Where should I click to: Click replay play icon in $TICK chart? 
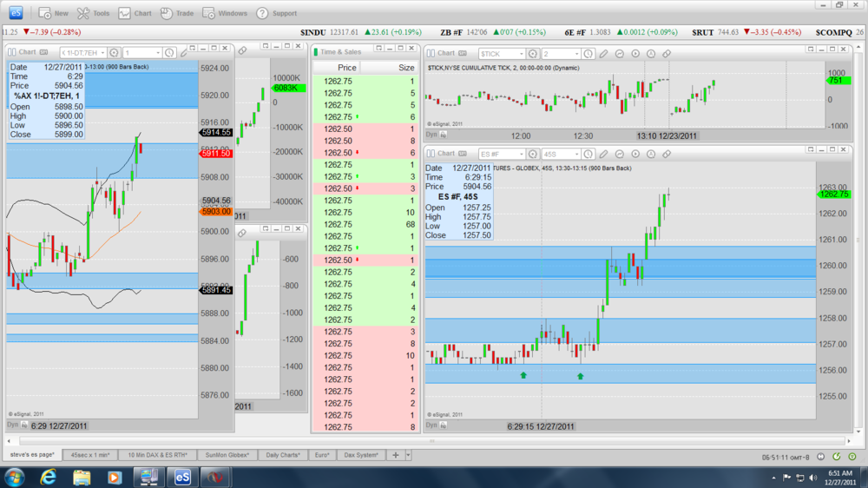[x=635, y=54]
